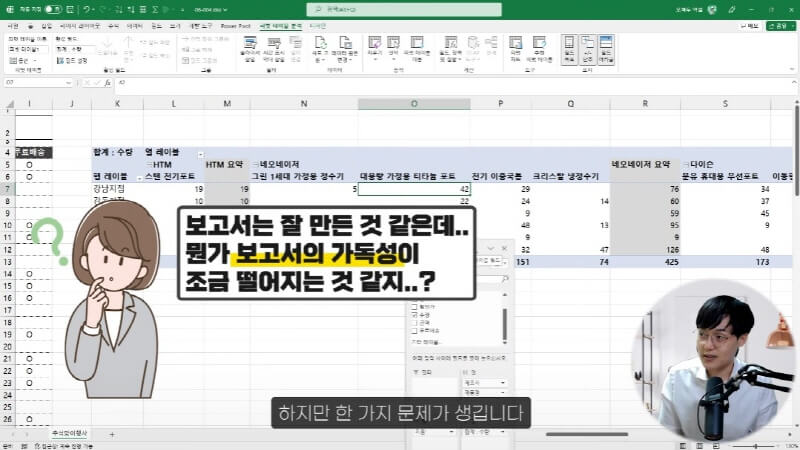The image size is (800, 450).
Task: Open the PivotTable Fields pane options chevron
Action: coord(491,248)
